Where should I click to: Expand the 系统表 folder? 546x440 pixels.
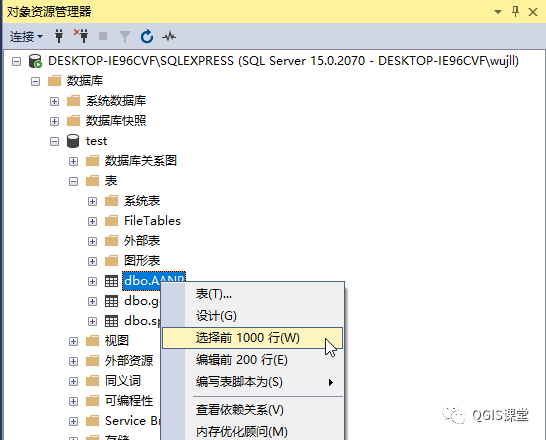click(x=92, y=202)
